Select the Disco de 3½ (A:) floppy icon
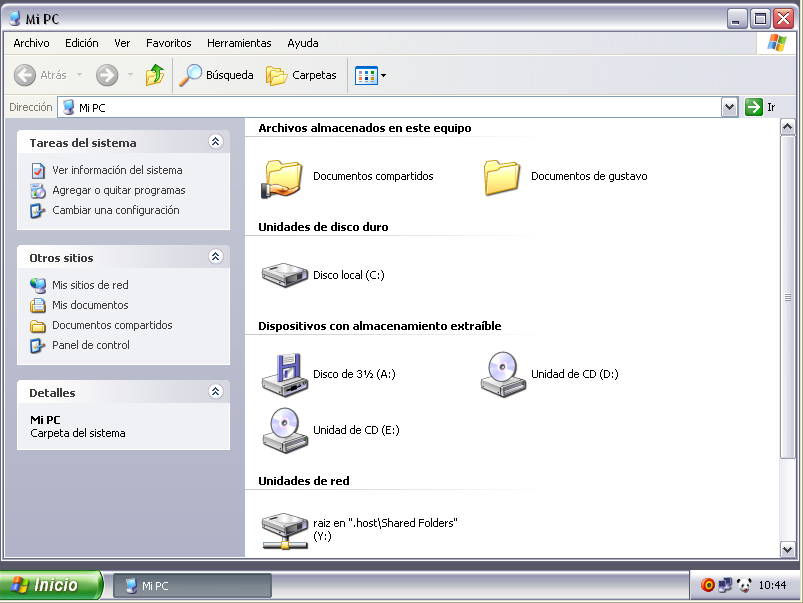 click(284, 374)
